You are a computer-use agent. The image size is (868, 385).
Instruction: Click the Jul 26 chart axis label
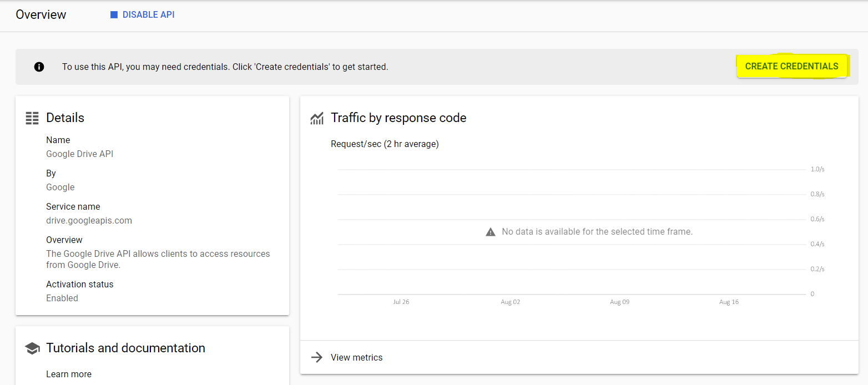(x=401, y=302)
